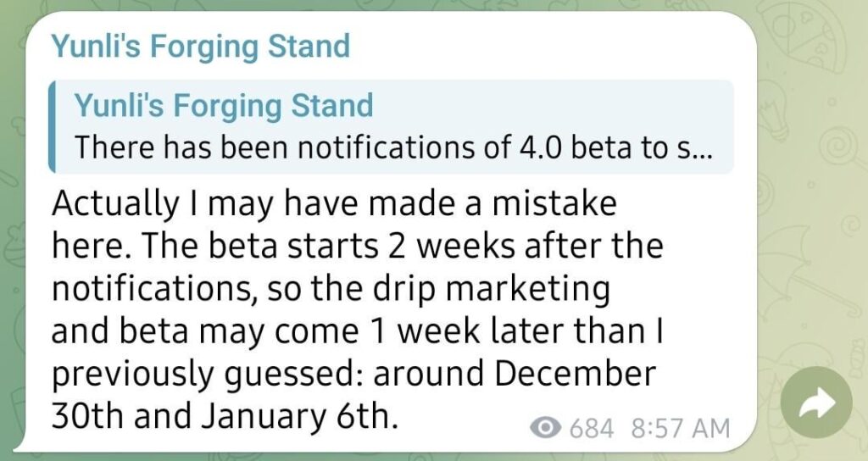Open the quoted Yunli's Forging Stand name
Image resolution: width=868 pixels, height=461 pixels.
click(224, 106)
